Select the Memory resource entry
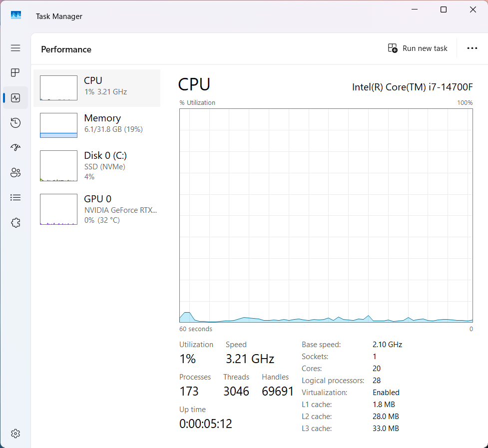488x448 pixels. point(97,125)
